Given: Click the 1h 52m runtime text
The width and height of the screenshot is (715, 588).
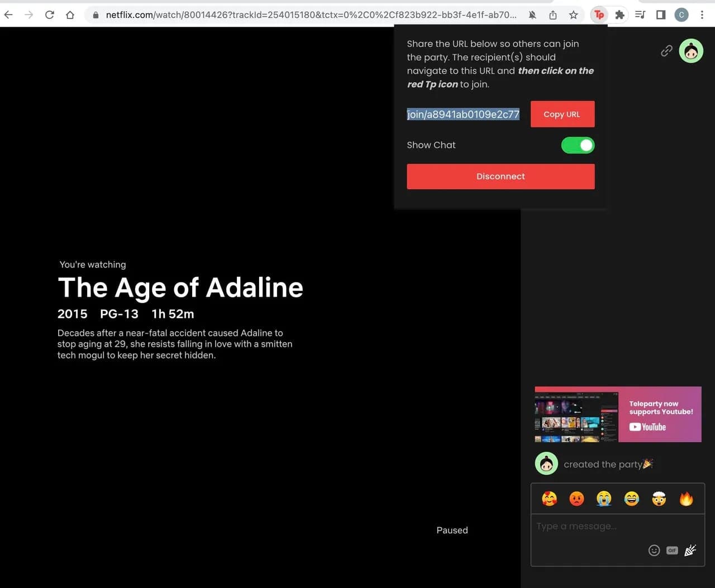Looking at the screenshot, I should [173, 314].
